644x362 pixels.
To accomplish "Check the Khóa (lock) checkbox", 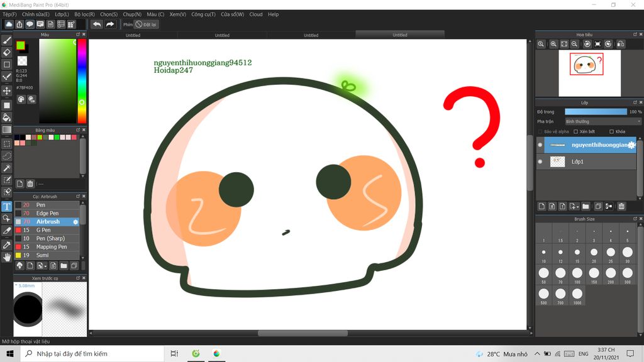I will [612, 131].
